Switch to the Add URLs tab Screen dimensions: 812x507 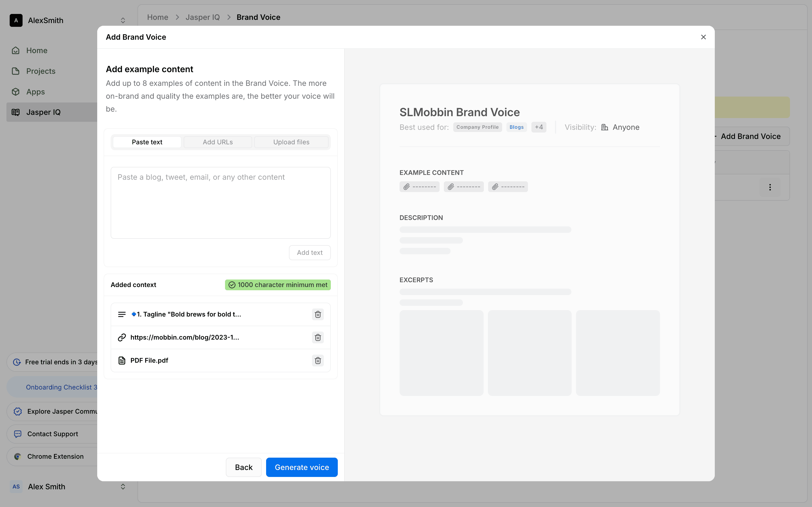218,142
